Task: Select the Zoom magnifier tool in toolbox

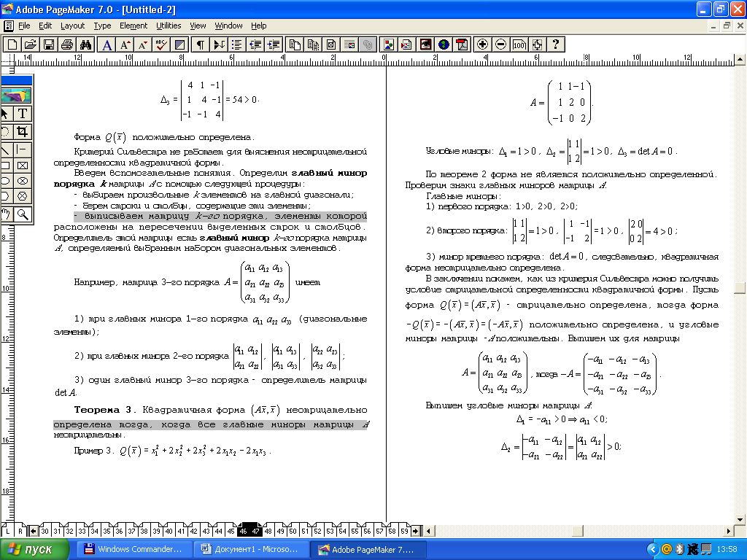Action: click(x=22, y=214)
